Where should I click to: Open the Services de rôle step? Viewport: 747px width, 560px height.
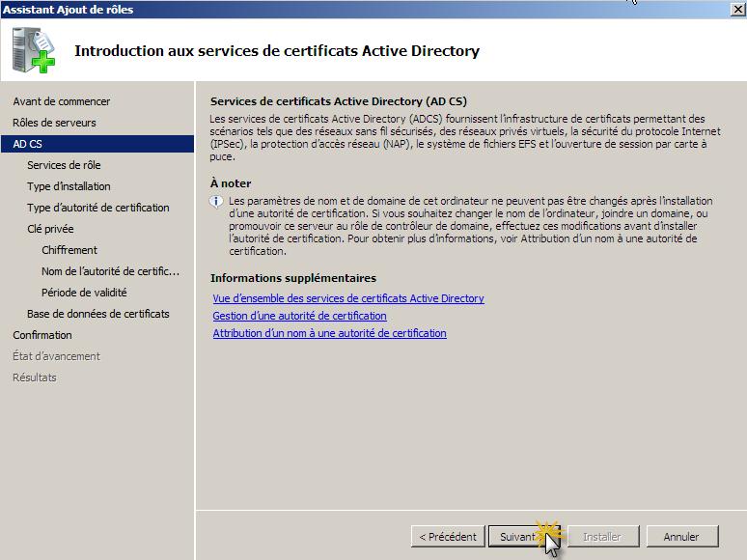pos(64,165)
